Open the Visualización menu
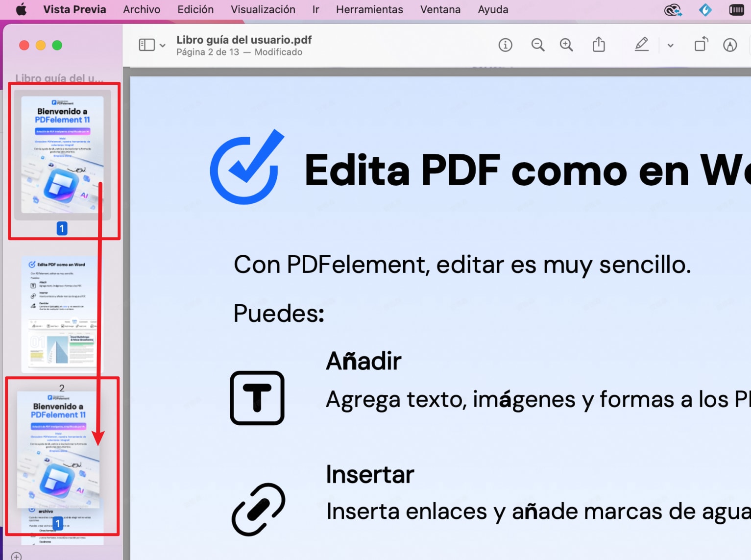Viewport: 751px width, 560px height. point(263,9)
